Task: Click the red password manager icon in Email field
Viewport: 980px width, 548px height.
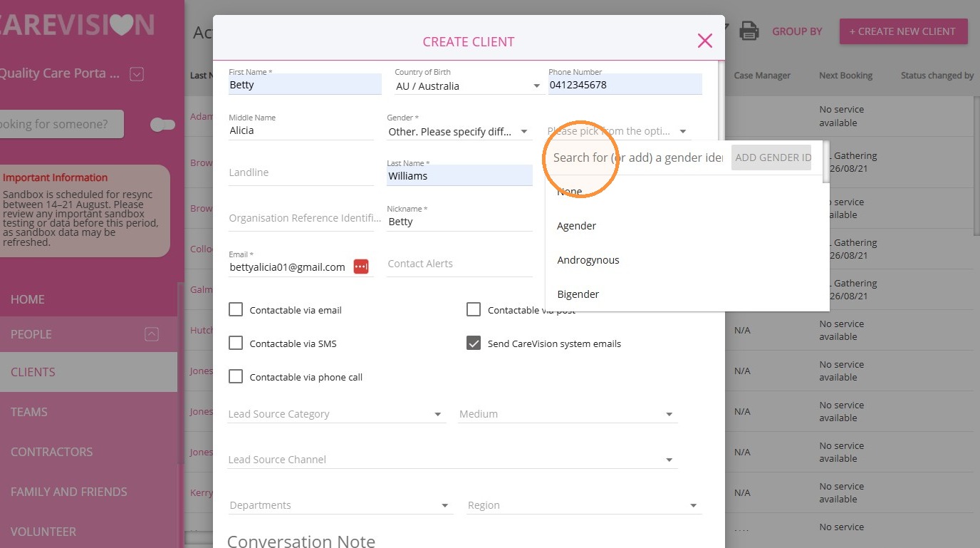Action: (x=361, y=267)
